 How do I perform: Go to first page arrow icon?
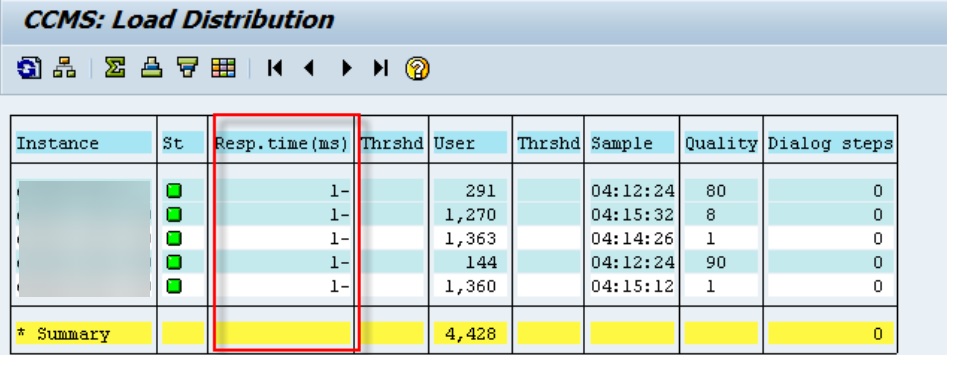[275, 68]
